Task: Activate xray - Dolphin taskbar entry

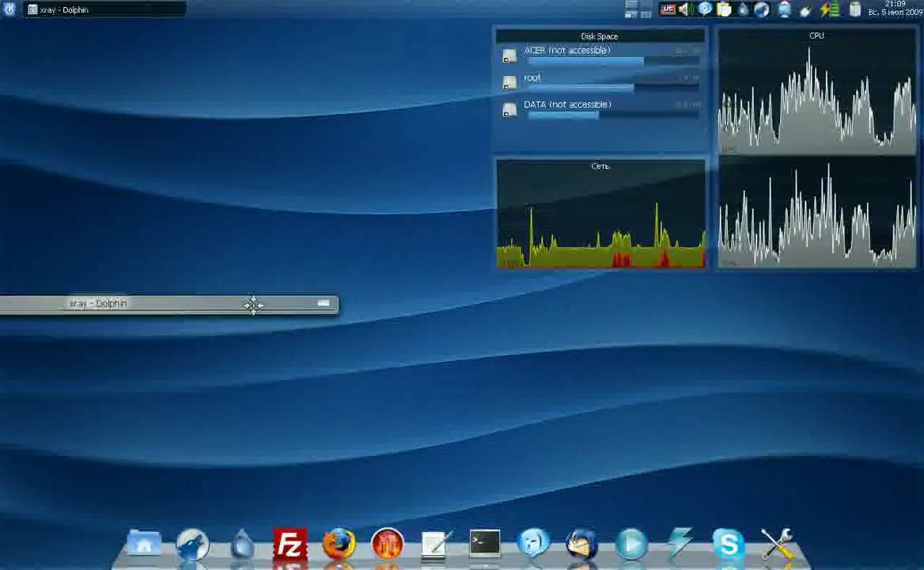Action: 104,9
